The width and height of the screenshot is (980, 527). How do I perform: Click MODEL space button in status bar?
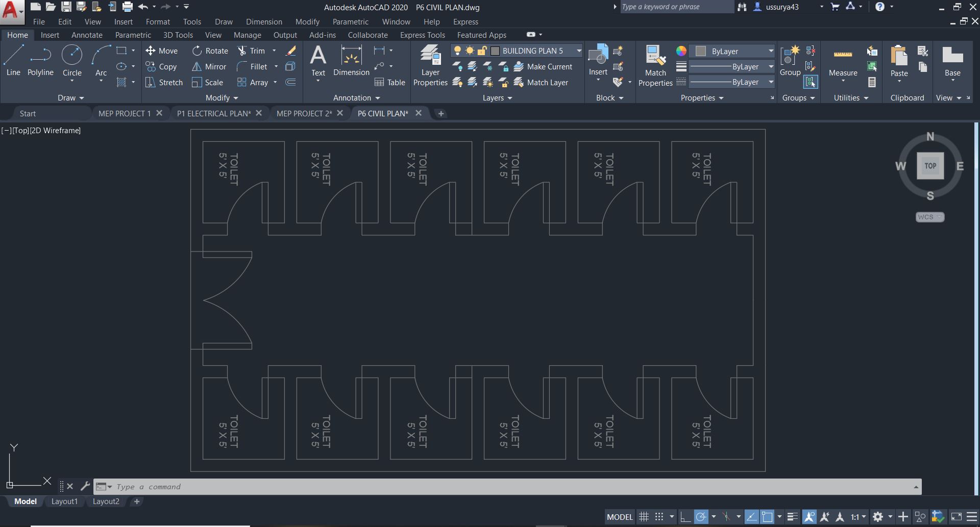[x=620, y=517]
